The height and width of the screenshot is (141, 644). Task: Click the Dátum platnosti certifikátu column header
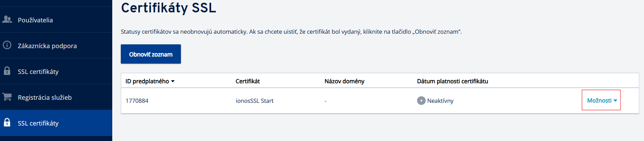coord(452,81)
